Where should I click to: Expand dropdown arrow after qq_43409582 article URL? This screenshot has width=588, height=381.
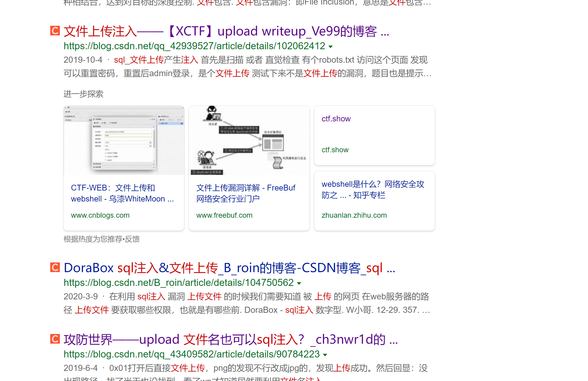(x=325, y=355)
